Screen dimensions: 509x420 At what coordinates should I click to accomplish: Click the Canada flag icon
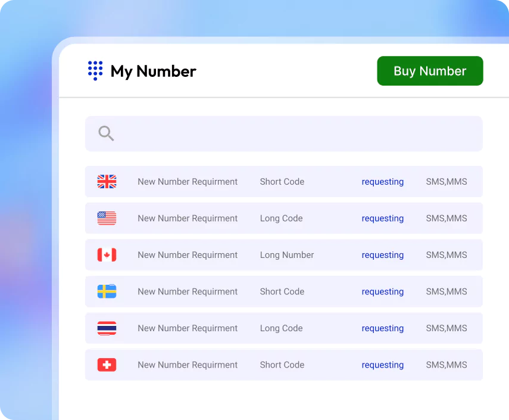[107, 254]
